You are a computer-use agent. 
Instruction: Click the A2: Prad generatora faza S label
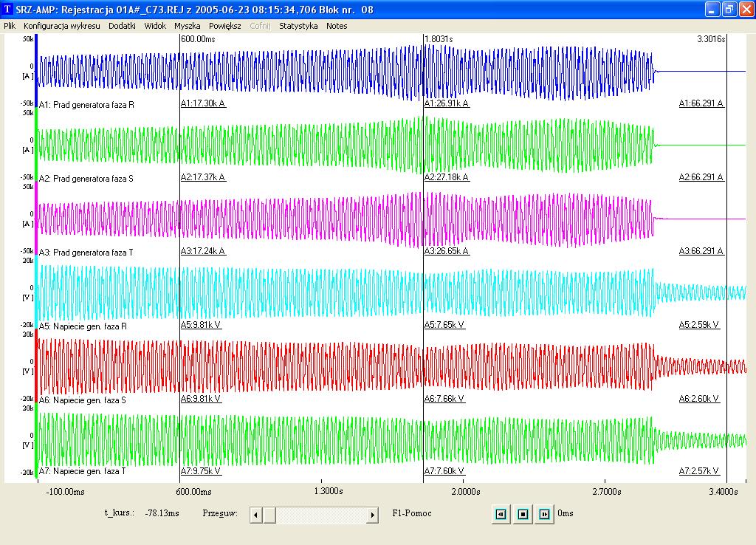pos(86,179)
